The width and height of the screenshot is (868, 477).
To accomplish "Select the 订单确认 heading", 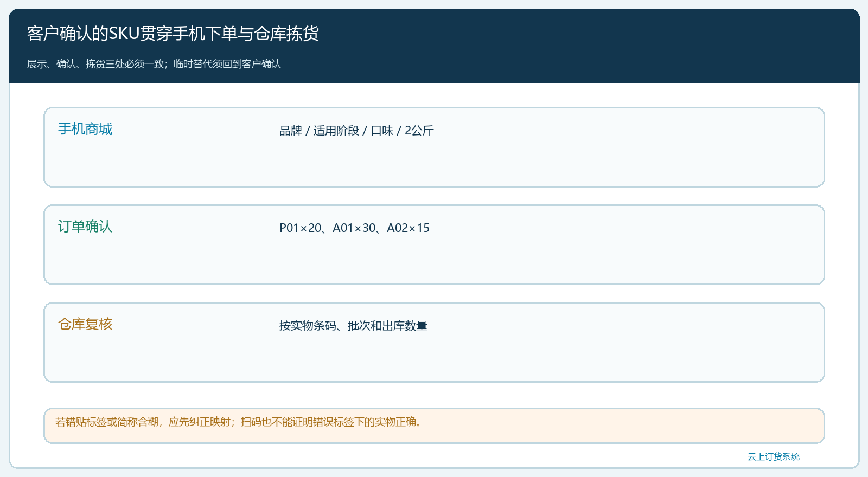I will pyautogui.click(x=85, y=227).
